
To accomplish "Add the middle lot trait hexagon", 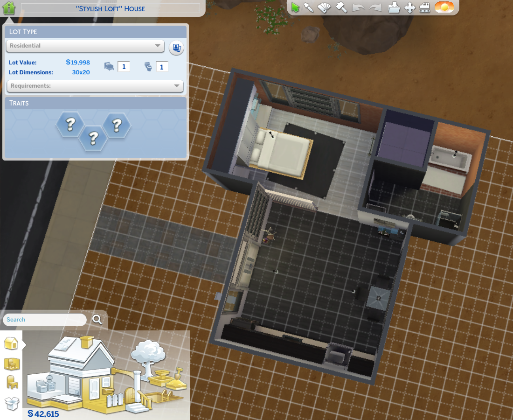I will [x=93, y=138].
